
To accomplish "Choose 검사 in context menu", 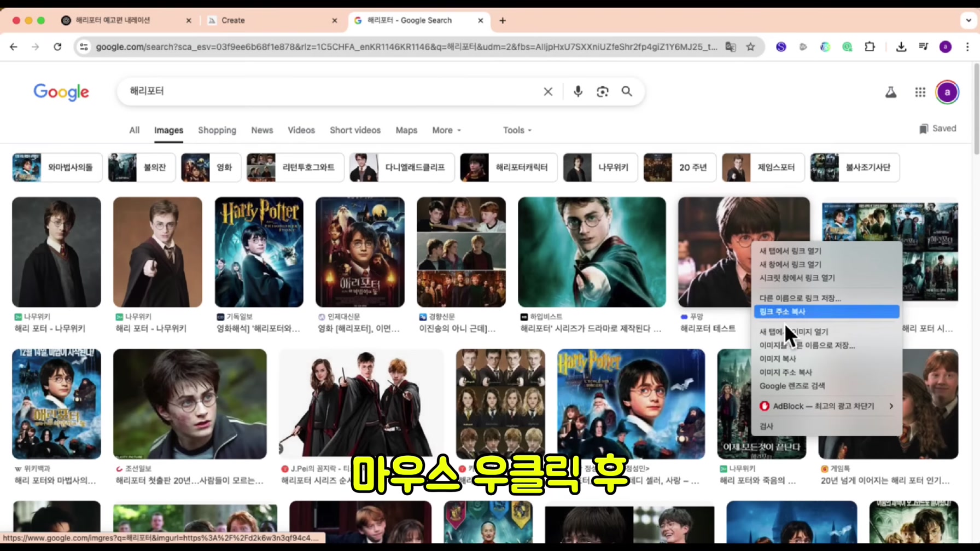I will click(826, 426).
